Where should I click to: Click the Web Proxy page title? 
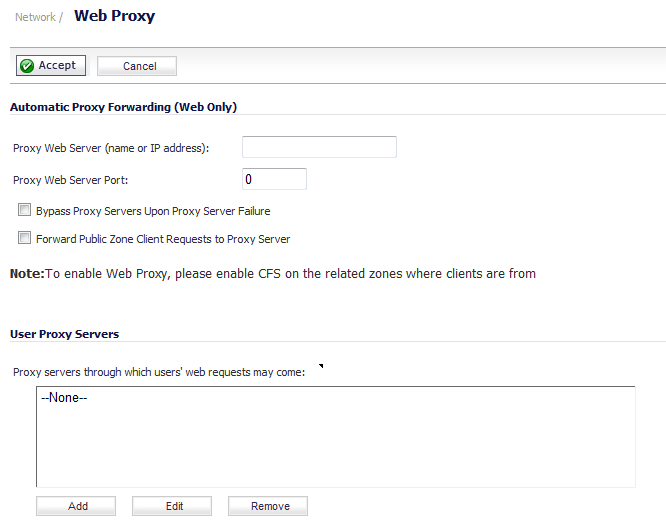[115, 16]
